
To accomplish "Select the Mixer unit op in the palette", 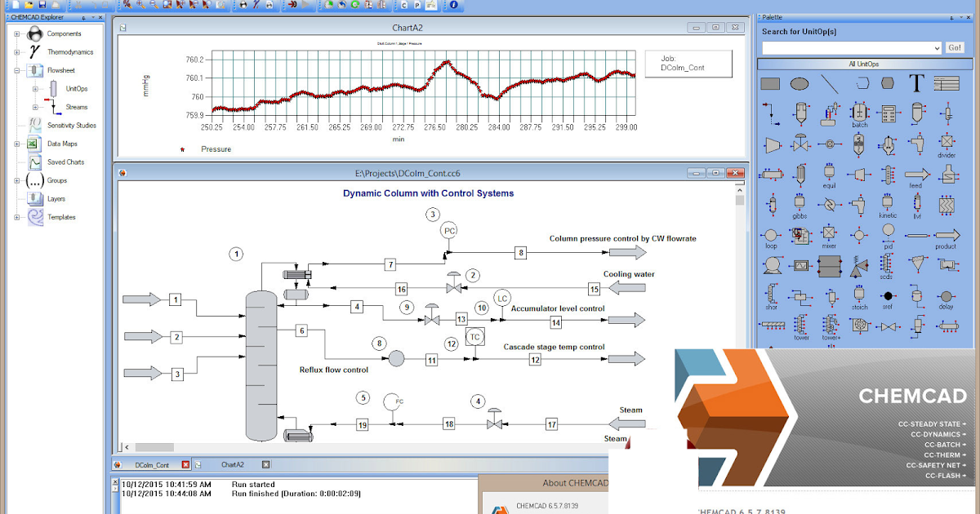I will point(829,233).
